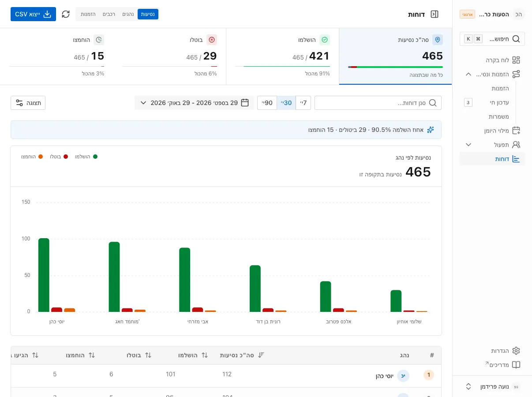
Task: Sort table by סה"כ נסיעות column icon
Action: pyautogui.click(x=261, y=355)
